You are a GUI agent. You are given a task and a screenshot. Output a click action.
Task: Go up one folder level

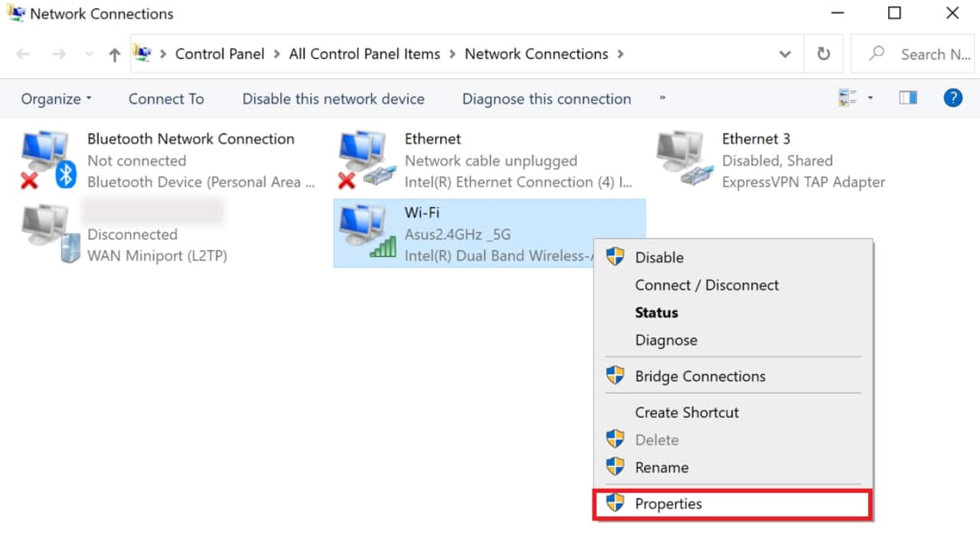pyautogui.click(x=115, y=54)
